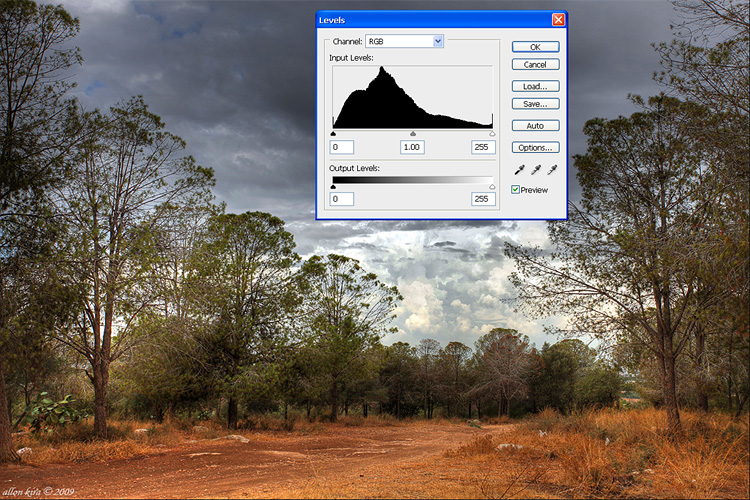
Task: Select the white point eyedropper
Action: pyautogui.click(x=552, y=171)
